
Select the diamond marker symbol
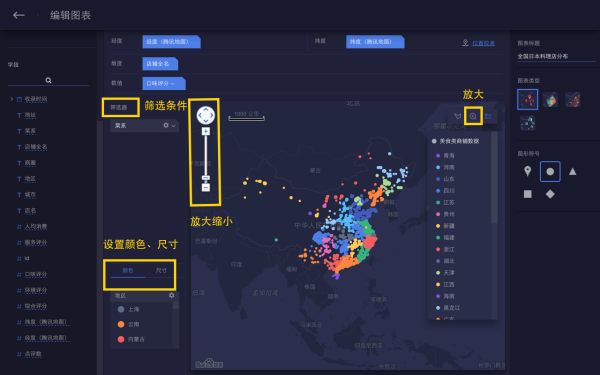(550, 194)
